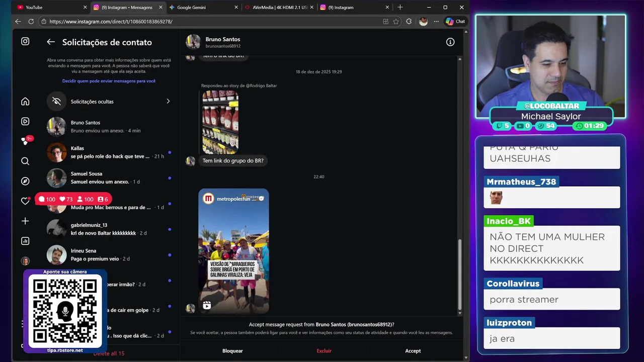This screenshot has height=362, width=644.
Task: Close the Google Gemini tab
Action: pyautogui.click(x=236, y=8)
